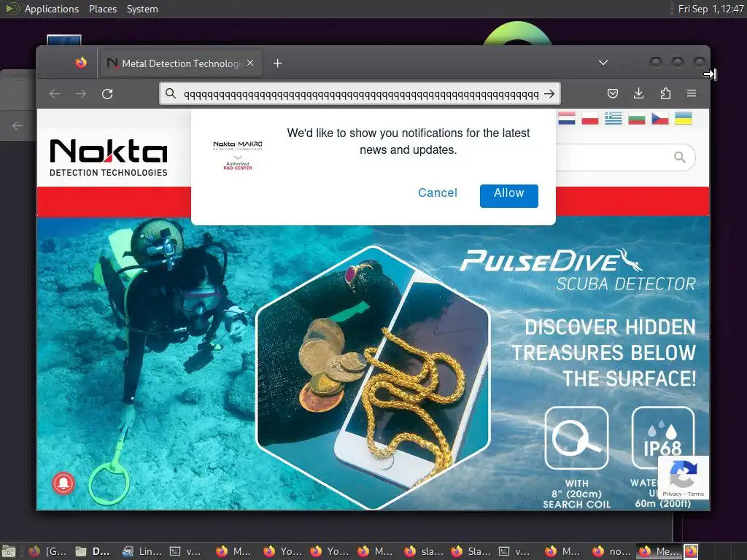Select the Ukraine flag language
The width and height of the screenshot is (747, 560).
tap(683, 118)
